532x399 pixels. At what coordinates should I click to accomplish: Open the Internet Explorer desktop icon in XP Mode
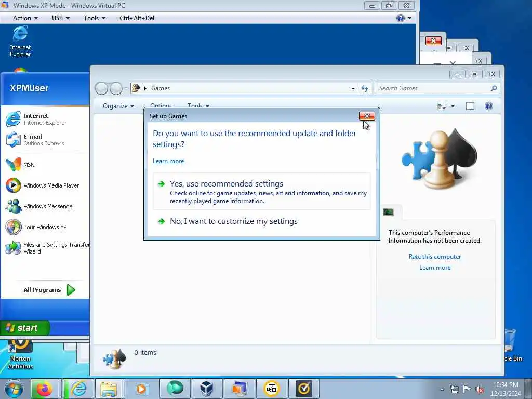click(20, 42)
